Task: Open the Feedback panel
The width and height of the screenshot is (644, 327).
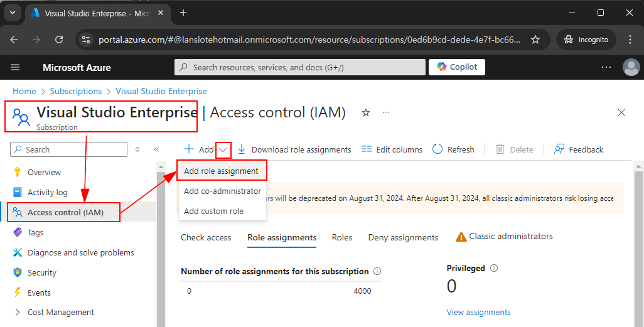Action: coord(578,149)
